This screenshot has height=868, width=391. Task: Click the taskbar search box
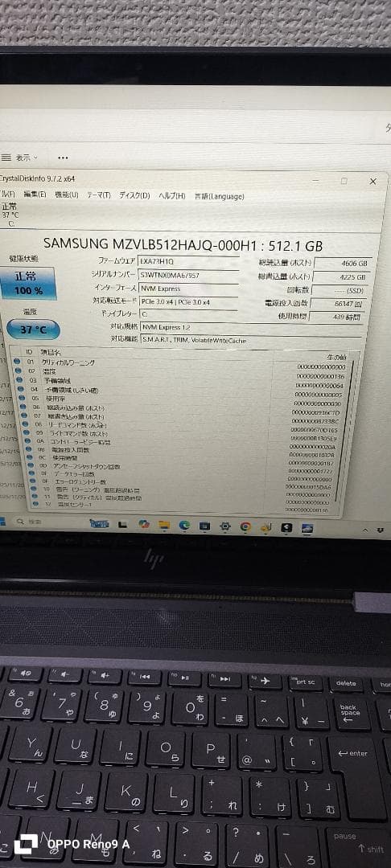coord(47,522)
